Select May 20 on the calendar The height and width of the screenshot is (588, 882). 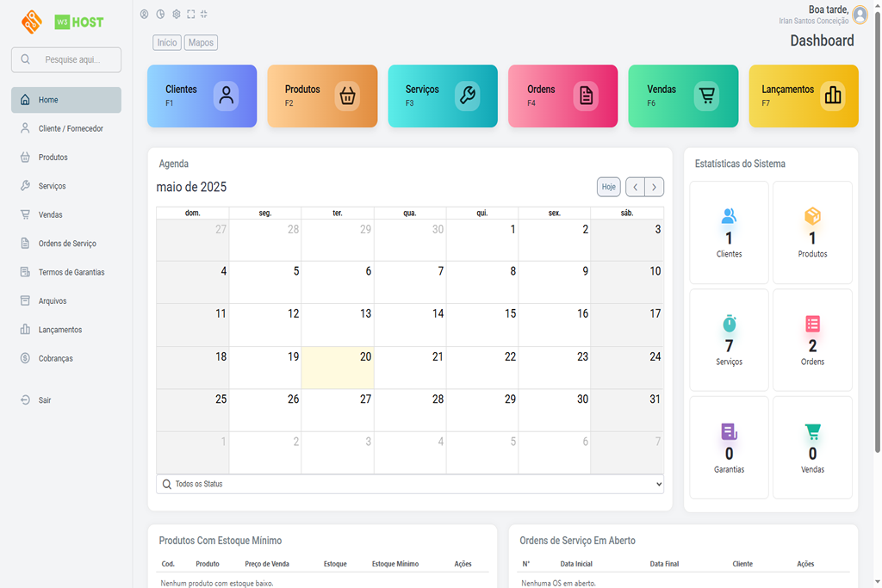click(x=337, y=367)
